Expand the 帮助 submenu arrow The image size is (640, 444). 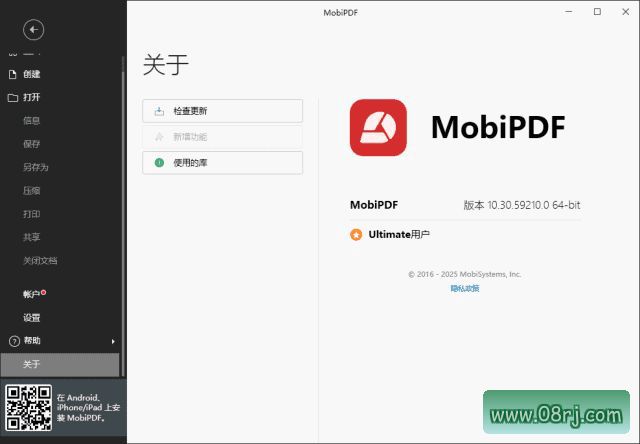[x=112, y=341]
